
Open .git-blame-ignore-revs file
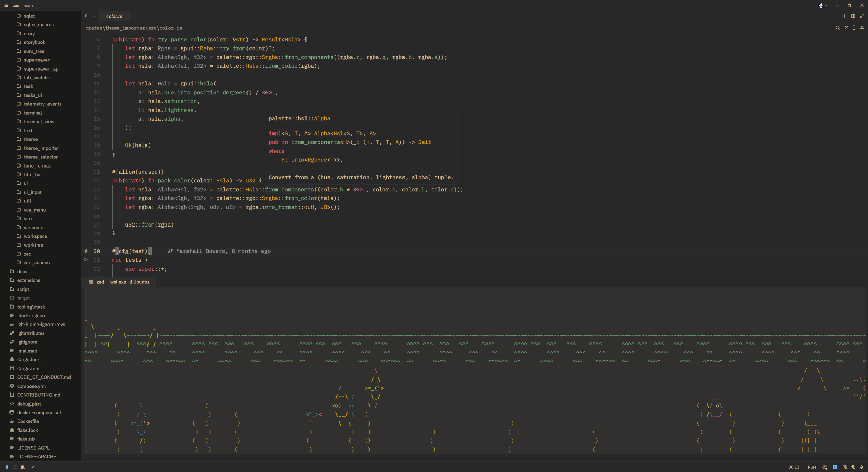coord(40,324)
